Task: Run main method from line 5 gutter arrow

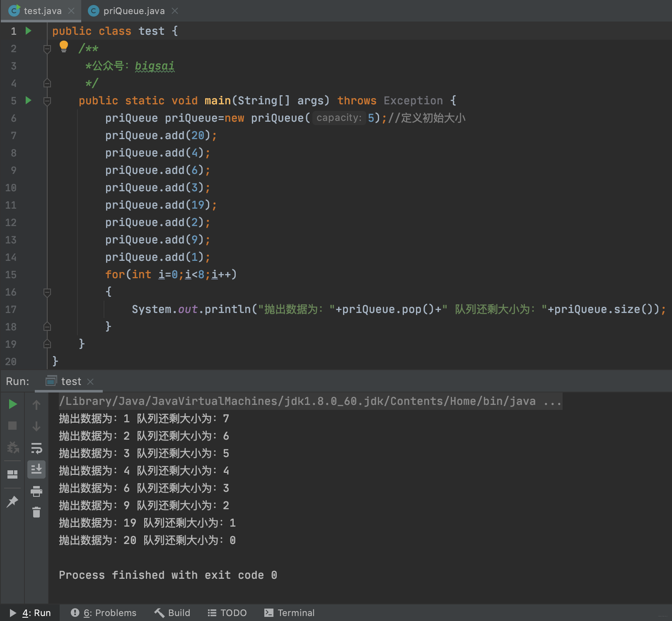Action: coord(28,100)
